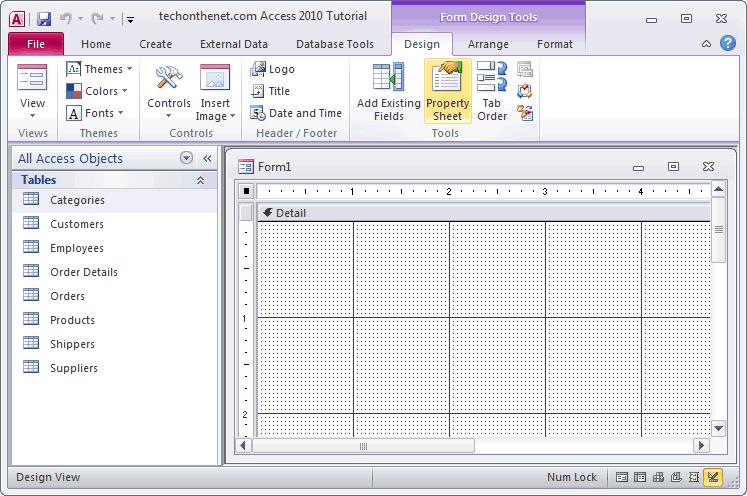The height and width of the screenshot is (496, 747).
Task: Collapse the Tables group
Action: [201, 180]
